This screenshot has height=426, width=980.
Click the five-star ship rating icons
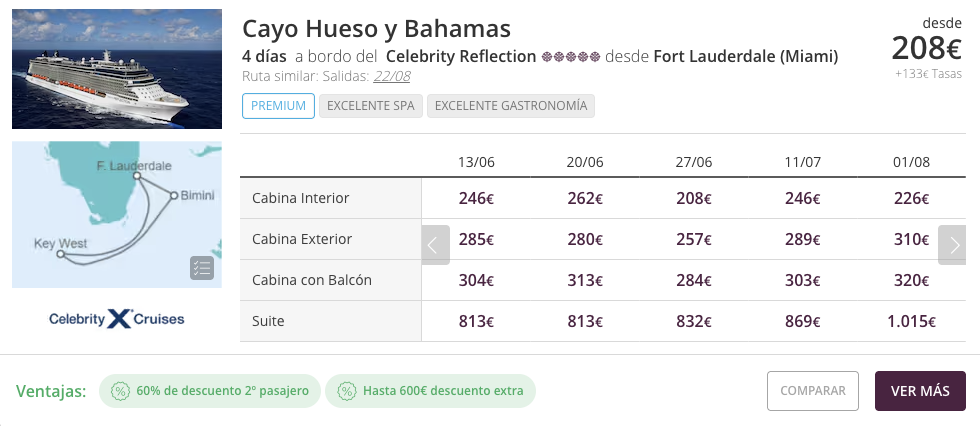click(571, 57)
